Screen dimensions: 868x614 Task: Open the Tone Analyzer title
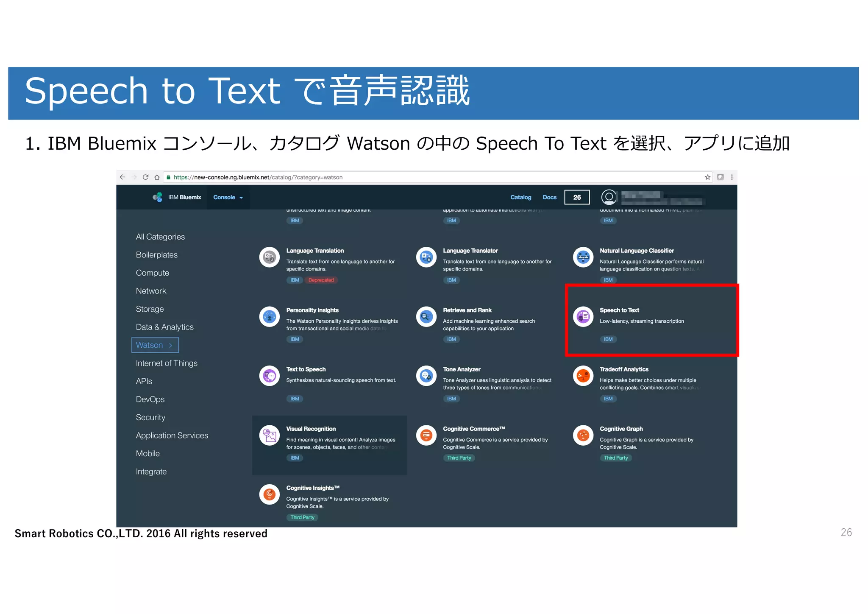[462, 369]
